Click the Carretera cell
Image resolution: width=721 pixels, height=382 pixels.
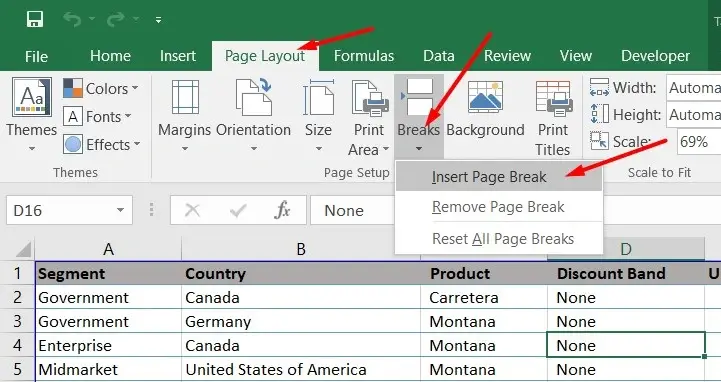[x=484, y=297]
